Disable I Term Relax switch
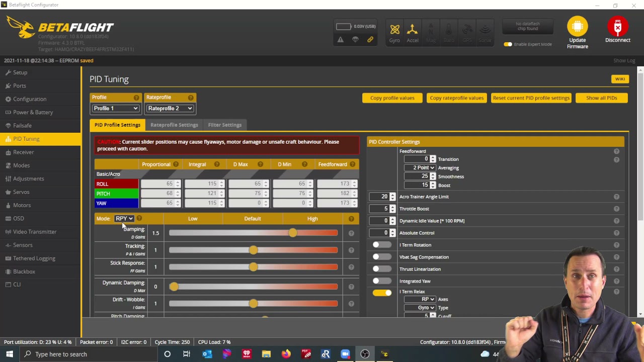The height and width of the screenshot is (362, 644). point(382,293)
